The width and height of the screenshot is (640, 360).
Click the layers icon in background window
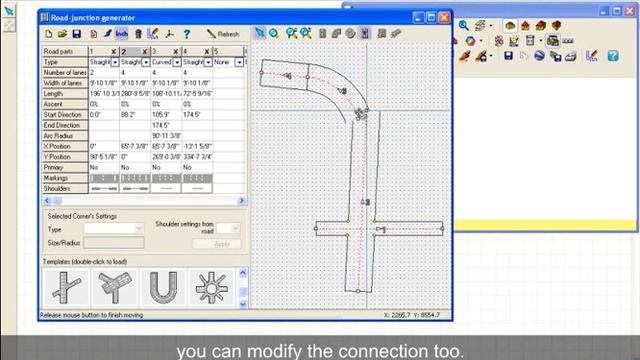480,25
